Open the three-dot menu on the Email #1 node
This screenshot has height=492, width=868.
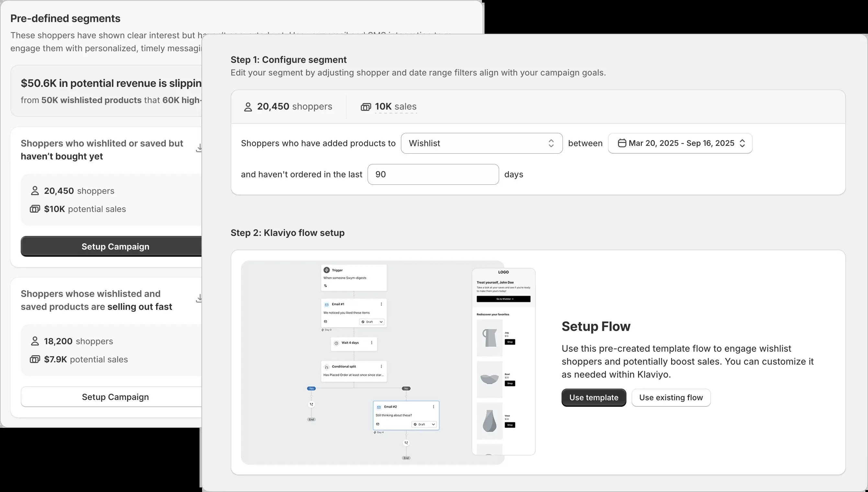[381, 304]
